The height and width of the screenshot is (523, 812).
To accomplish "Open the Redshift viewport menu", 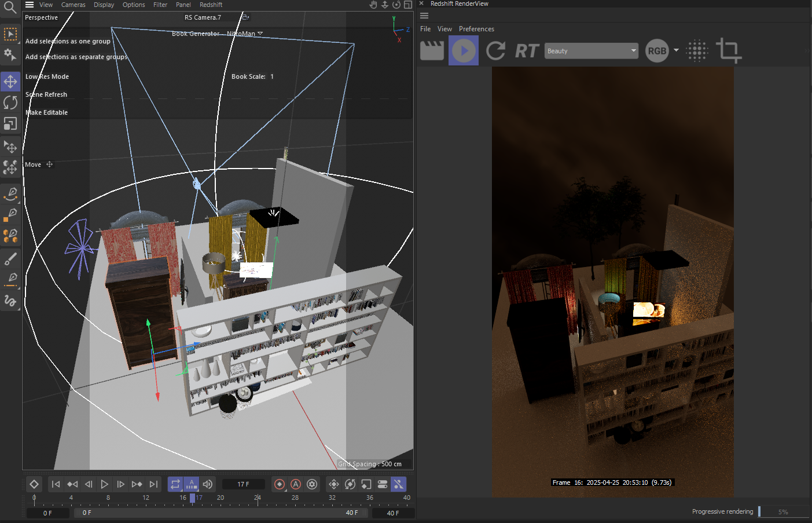I will [x=211, y=5].
